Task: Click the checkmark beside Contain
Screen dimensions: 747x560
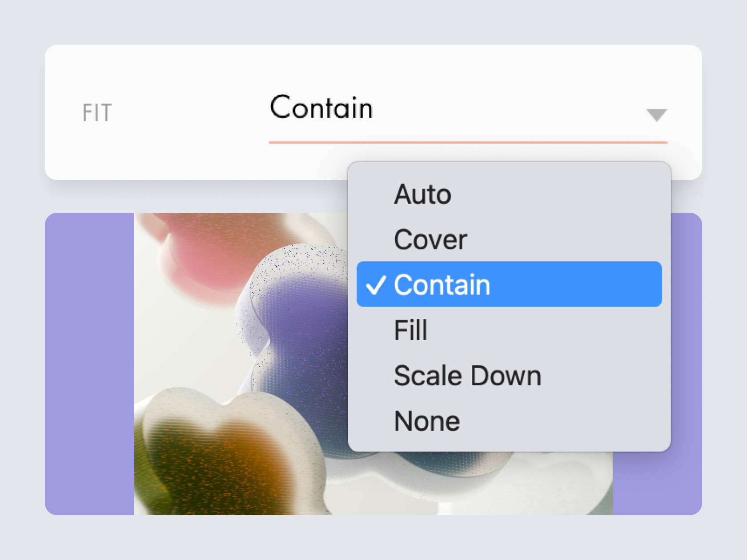Action: pyautogui.click(x=376, y=284)
